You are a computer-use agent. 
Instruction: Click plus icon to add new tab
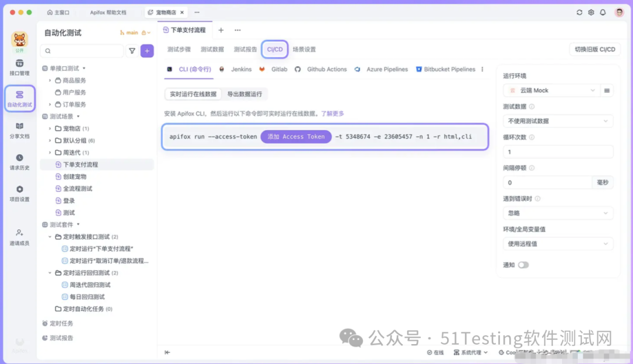coord(221,30)
